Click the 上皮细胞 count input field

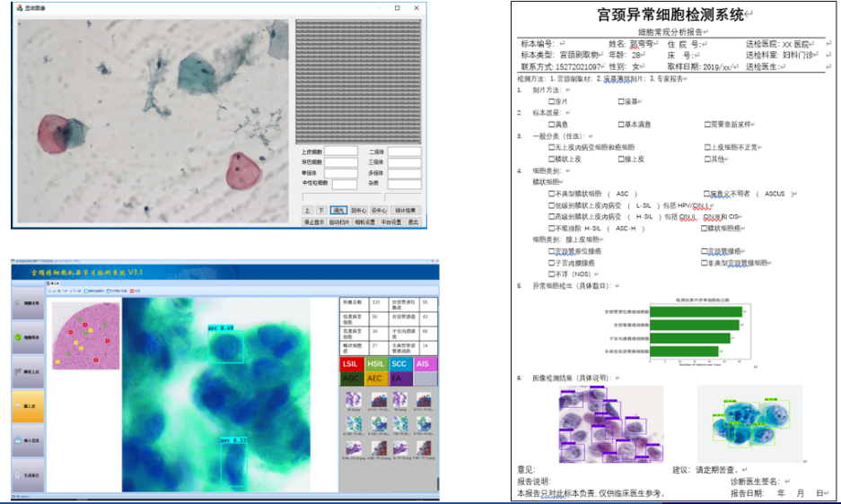click(341, 152)
